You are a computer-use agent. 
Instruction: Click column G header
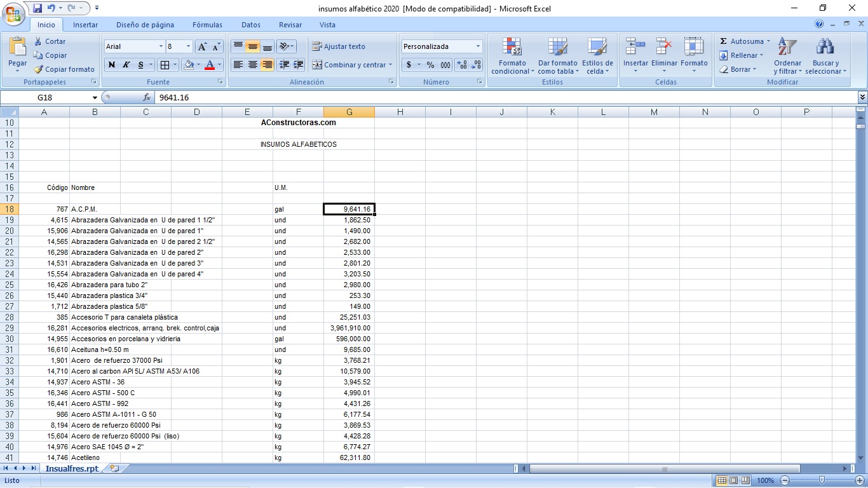point(349,112)
